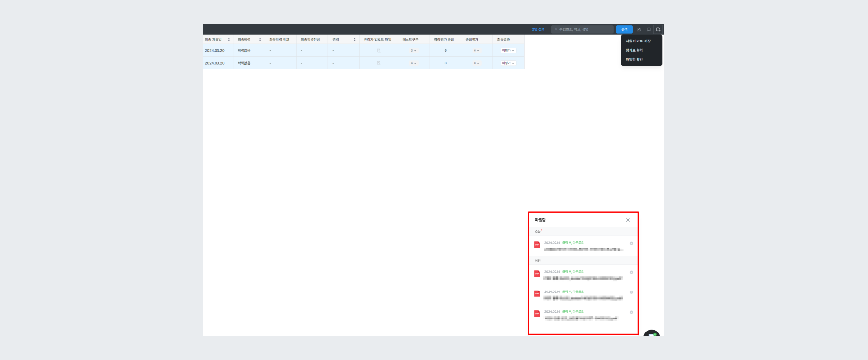Screen dimensions: 868x360
Task: Click the 관리자 업로드 파일 column header
Action: [378, 40]
